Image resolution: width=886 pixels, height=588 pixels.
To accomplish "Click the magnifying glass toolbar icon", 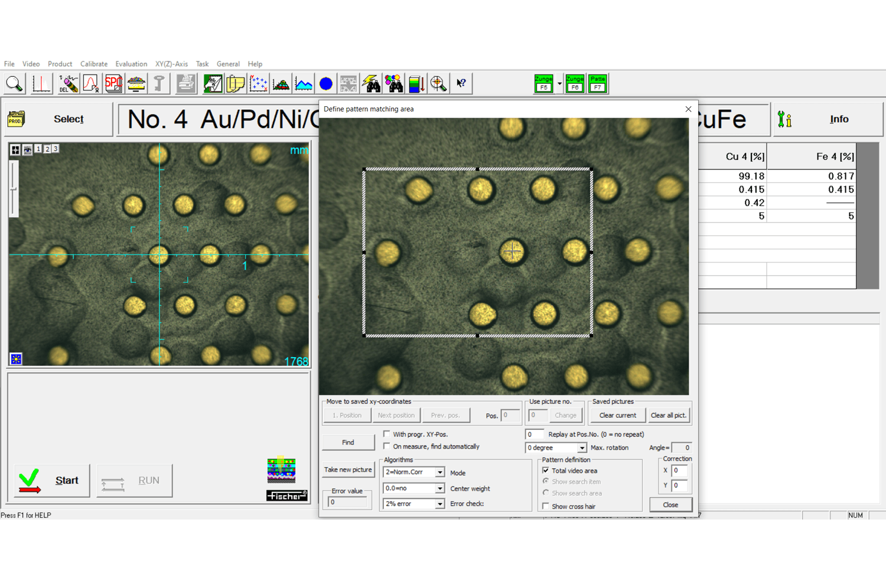I will (15, 84).
